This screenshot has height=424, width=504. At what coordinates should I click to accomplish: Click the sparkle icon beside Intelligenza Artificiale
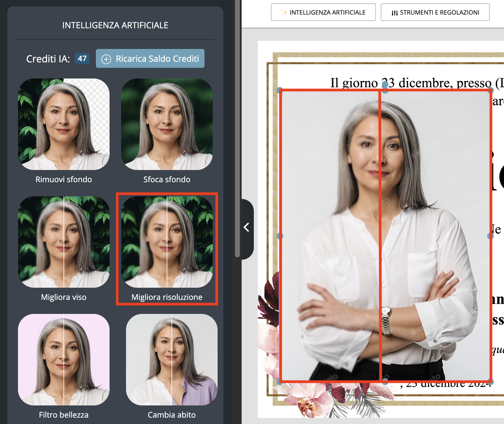tap(284, 12)
